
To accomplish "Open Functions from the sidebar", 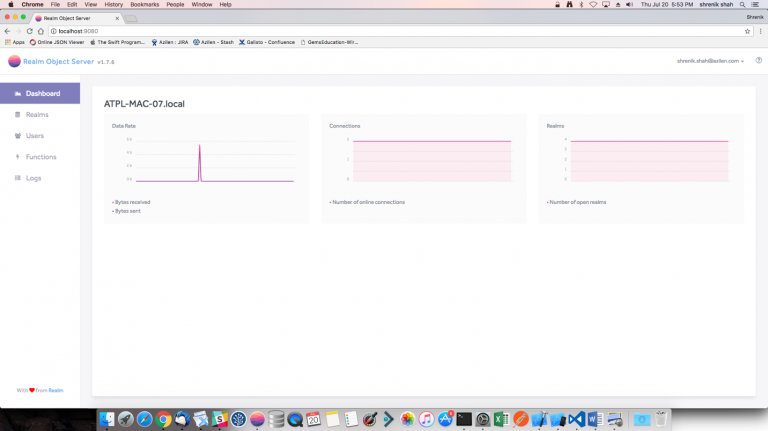I will pos(40,157).
